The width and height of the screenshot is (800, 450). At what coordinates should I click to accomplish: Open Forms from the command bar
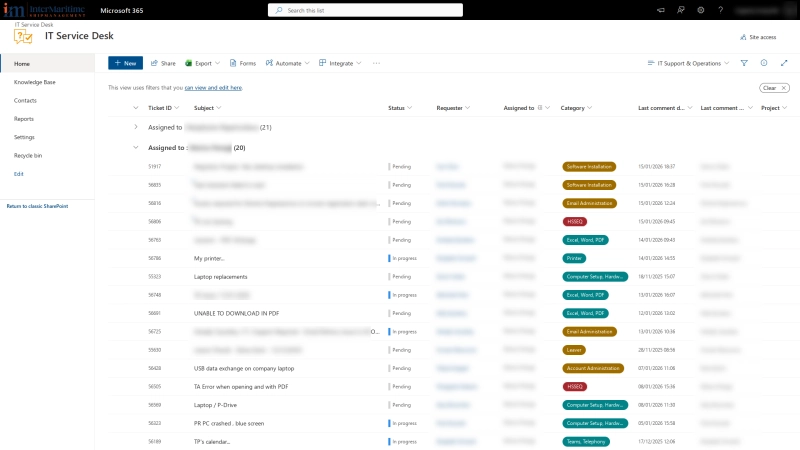point(243,63)
